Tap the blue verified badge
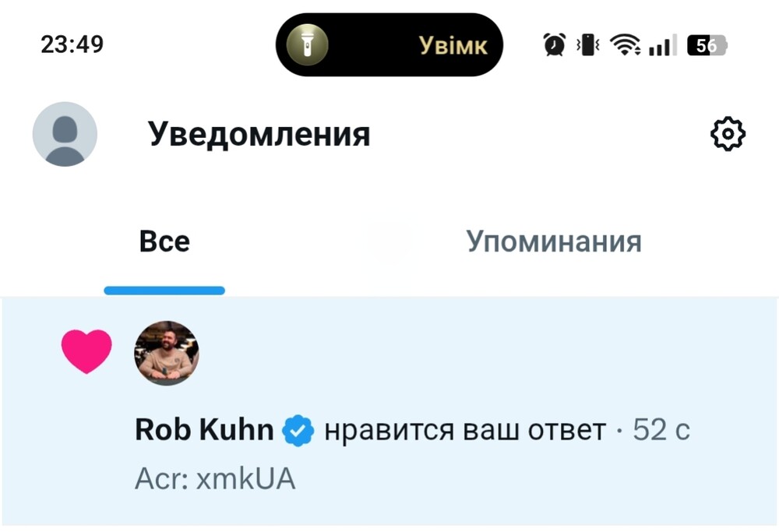This screenshot has width=779, height=532. [x=298, y=430]
